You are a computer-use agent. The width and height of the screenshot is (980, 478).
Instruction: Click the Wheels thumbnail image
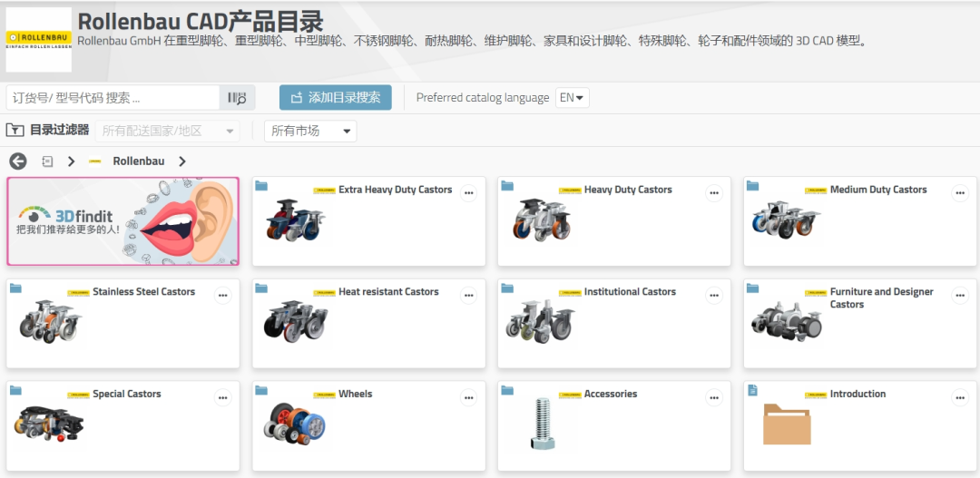(x=294, y=424)
